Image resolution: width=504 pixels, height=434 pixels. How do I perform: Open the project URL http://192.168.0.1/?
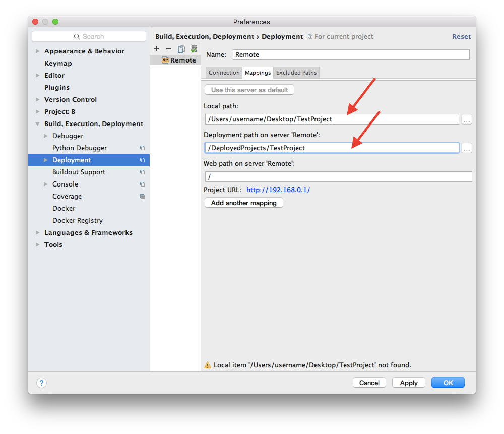pyautogui.click(x=278, y=190)
